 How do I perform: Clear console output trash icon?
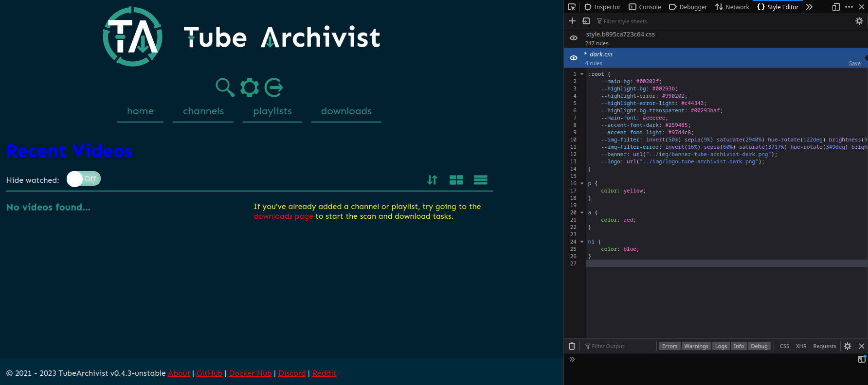[572, 346]
